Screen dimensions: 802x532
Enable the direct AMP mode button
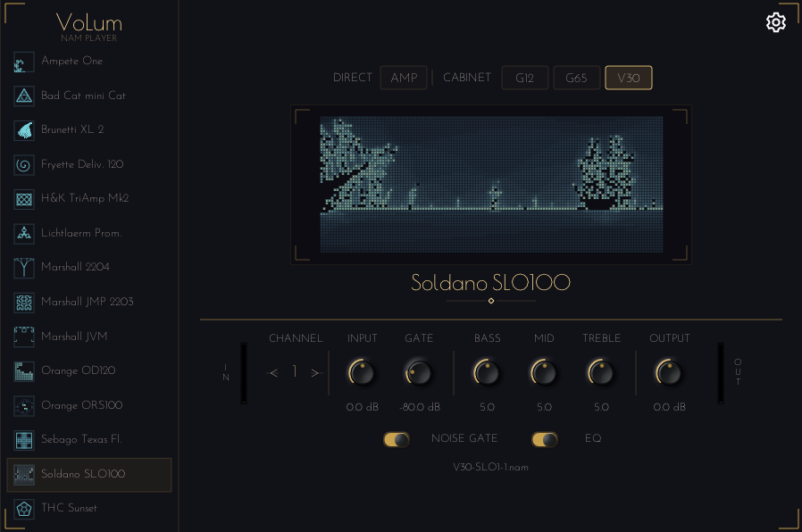coord(404,78)
